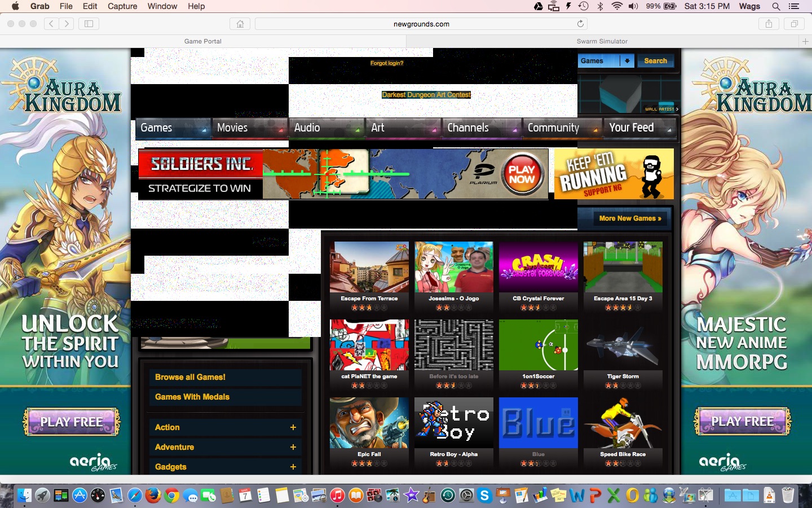The width and height of the screenshot is (812, 508).
Task: Select the Game Portal tab
Action: 203,41
